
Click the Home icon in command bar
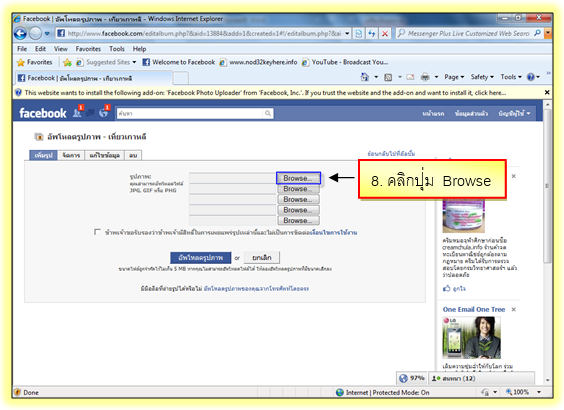click(x=365, y=77)
